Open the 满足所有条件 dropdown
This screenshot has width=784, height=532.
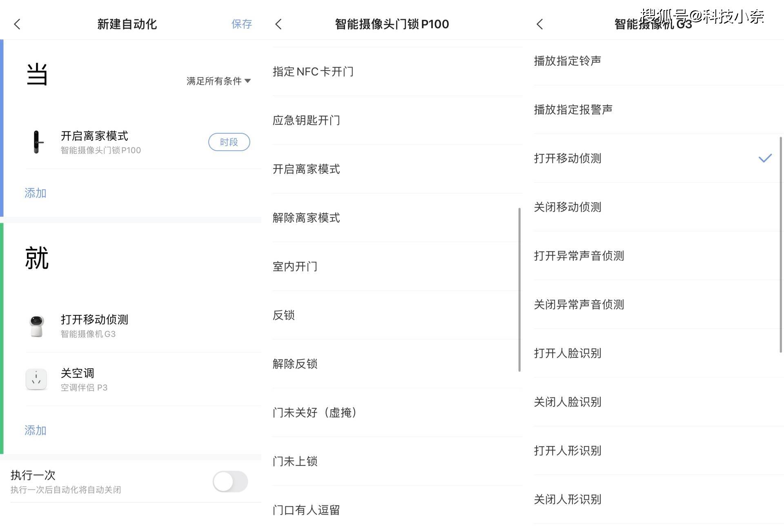pyautogui.click(x=218, y=81)
